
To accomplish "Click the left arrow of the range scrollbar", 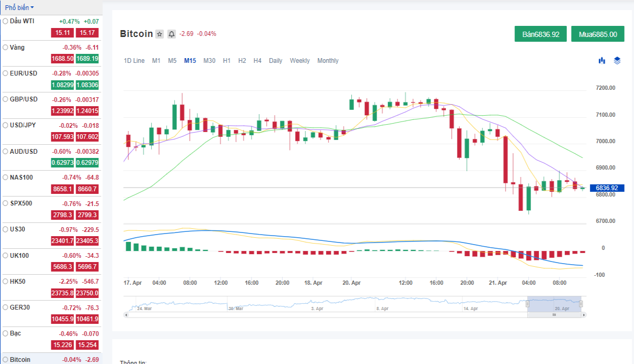I will 126,315.
